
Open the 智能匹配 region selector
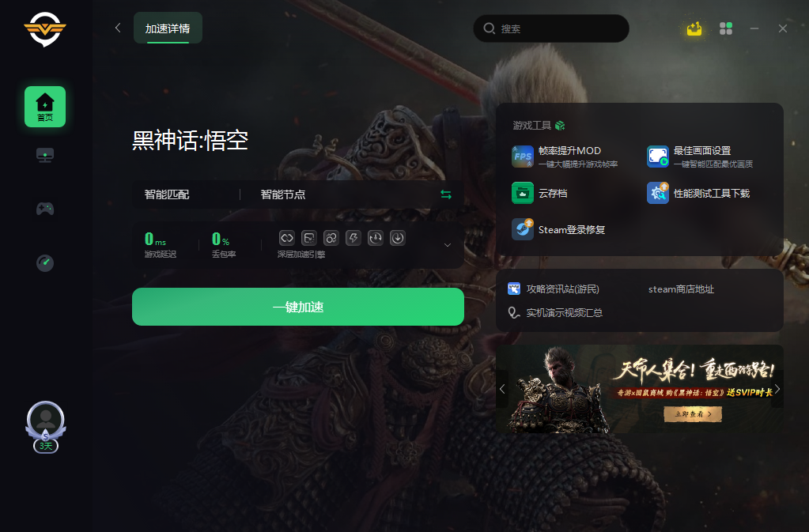pos(167,194)
